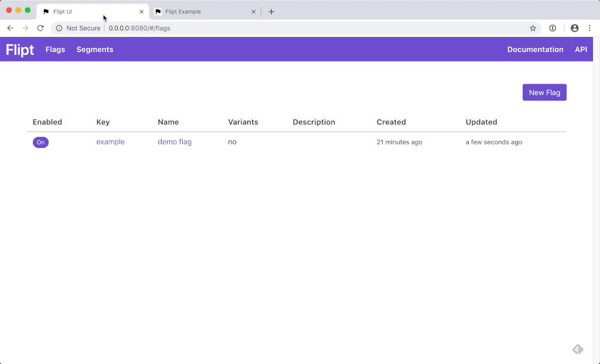Close the Flipt Example tab

pyautogui.click(x=253, y=12)
